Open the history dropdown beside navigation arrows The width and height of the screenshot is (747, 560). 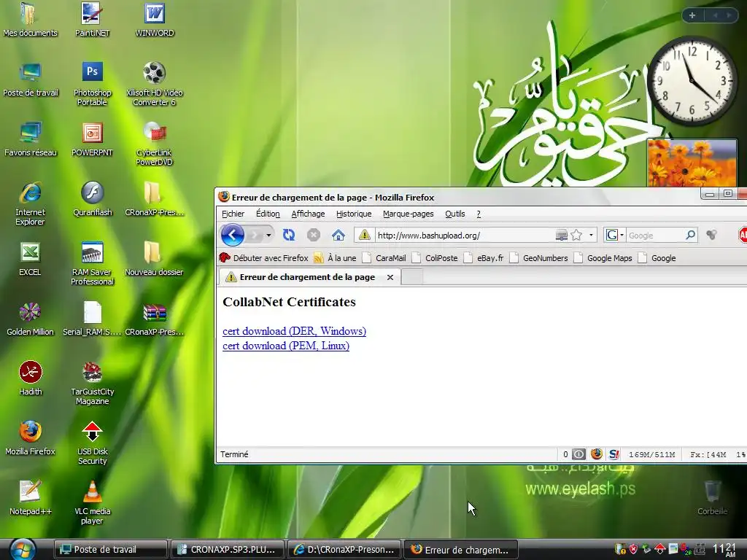pyautogui.click(x=268, y=236)
